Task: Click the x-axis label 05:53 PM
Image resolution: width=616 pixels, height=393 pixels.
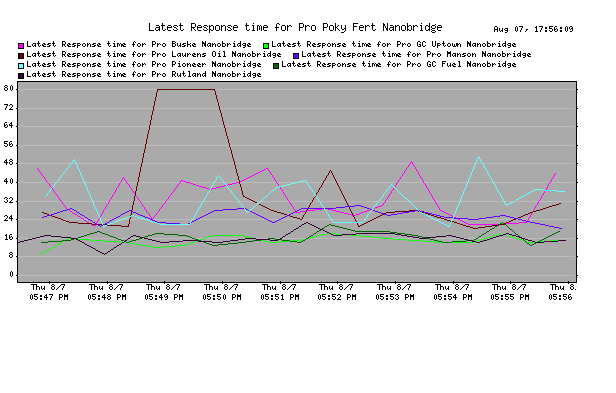Action: click(x=394, y=297)
